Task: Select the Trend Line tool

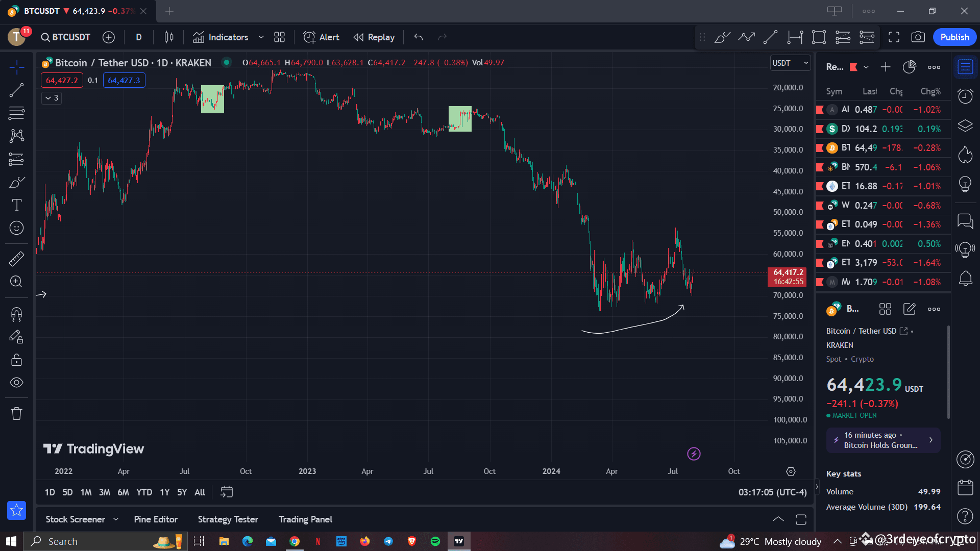Action: [17, 89]
